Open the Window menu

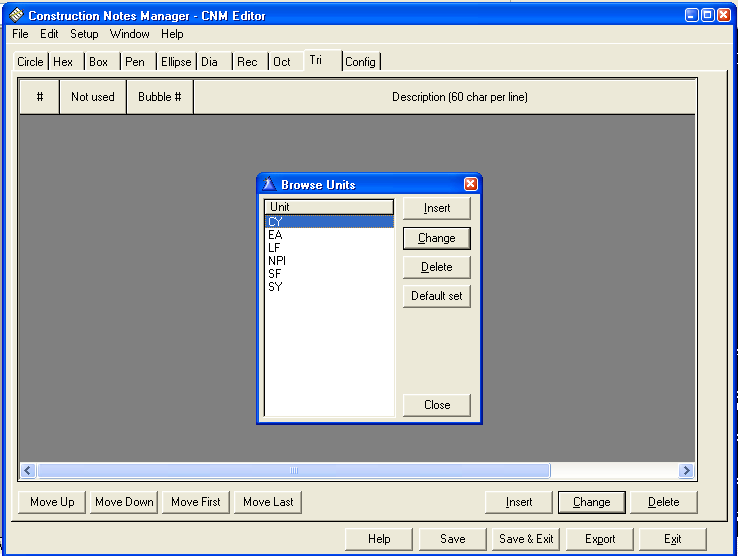pos(129,34)
